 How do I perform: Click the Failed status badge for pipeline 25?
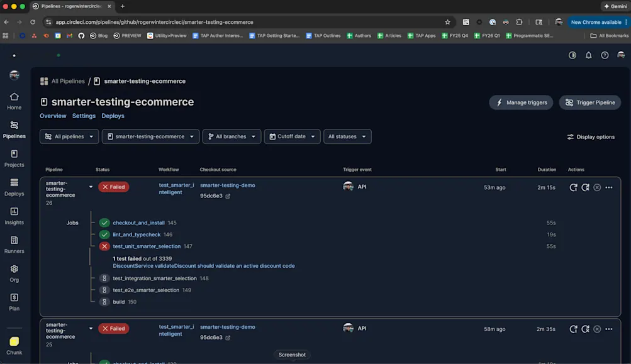click(113, 329)
